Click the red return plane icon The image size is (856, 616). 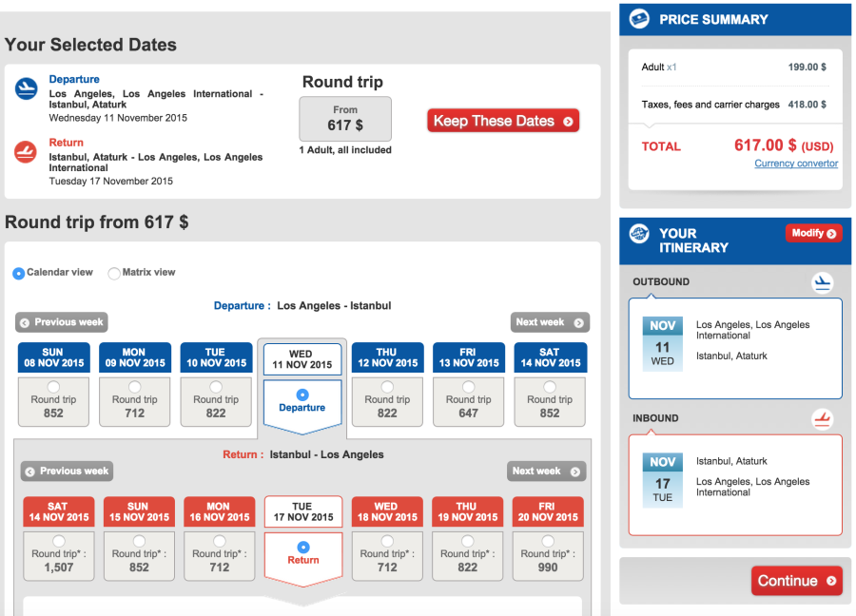[x=26, y=152]
